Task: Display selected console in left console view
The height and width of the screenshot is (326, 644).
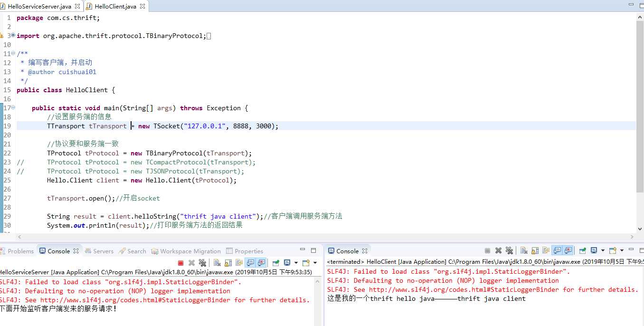Action: click(287, 263)
